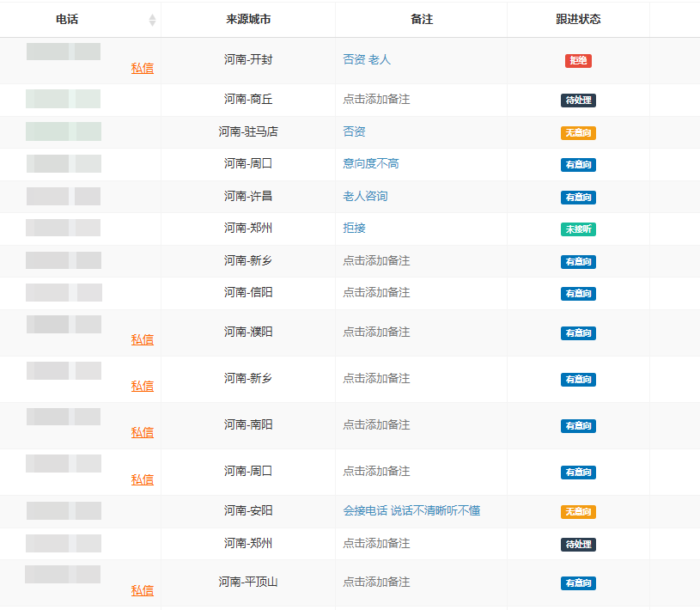Select the 河南-平顶山 city cell
The width and height of the screenshot is (700, 610).
coord(248,582)
